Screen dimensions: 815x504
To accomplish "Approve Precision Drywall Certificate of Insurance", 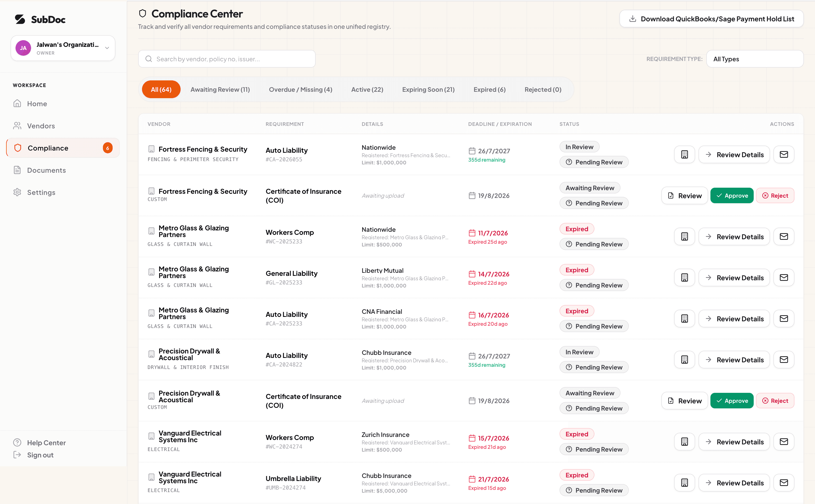I will [732, 401].
